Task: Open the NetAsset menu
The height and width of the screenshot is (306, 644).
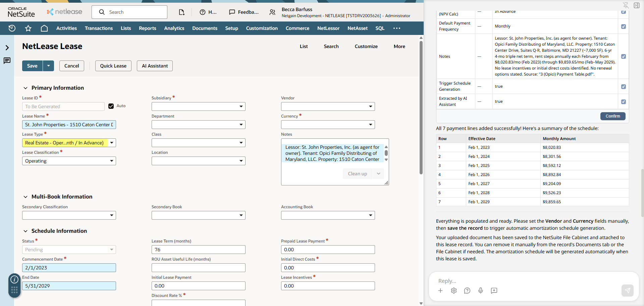Action: [358, 28]
